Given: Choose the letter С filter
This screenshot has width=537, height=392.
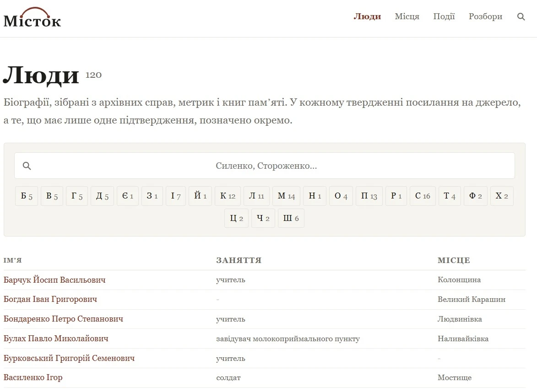Looking at the screenshot, I should point(423,196).
